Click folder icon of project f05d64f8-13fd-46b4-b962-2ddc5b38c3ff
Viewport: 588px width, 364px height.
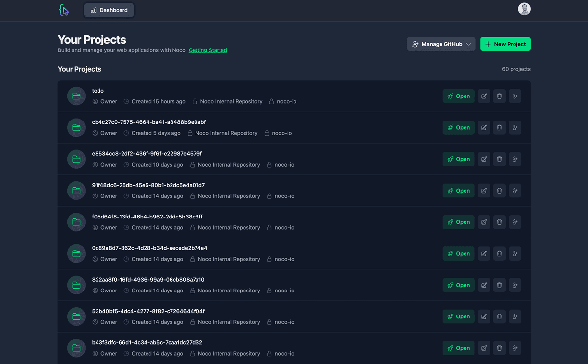pos(76,222)
